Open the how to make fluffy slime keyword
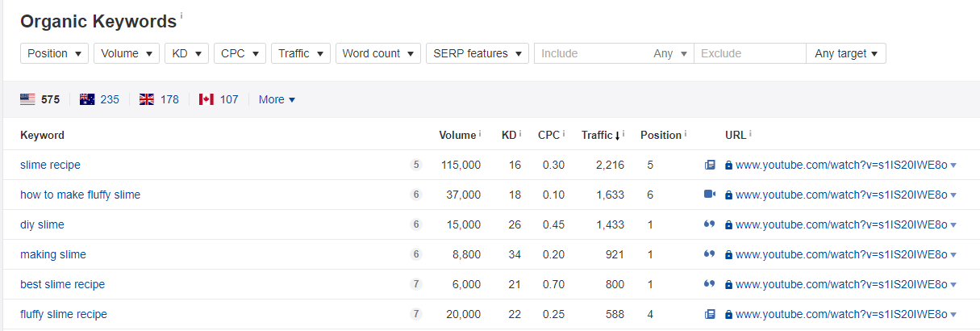This screenshot has width=980, height=331. pyautogui.click(x=80, y=195)
